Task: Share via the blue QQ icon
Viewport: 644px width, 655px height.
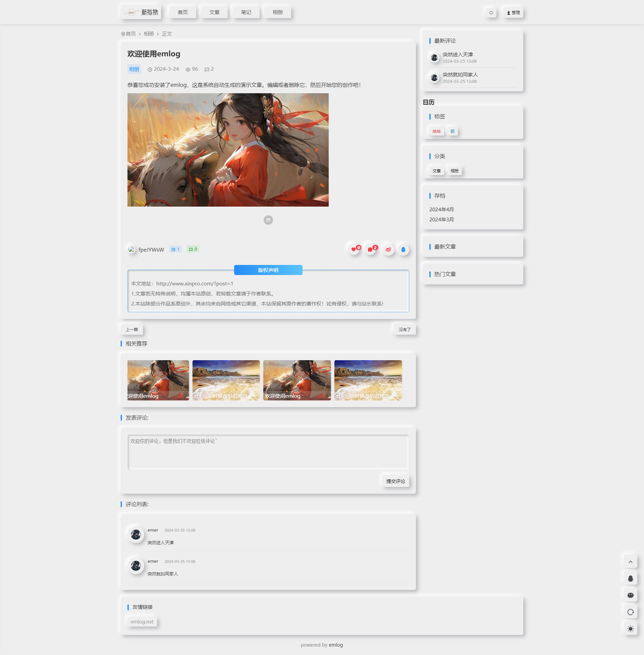Action: [403, 250]
